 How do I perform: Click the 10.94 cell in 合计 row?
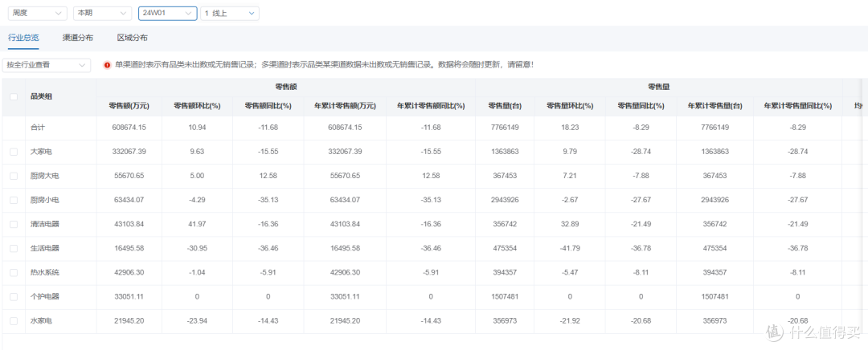197,127
